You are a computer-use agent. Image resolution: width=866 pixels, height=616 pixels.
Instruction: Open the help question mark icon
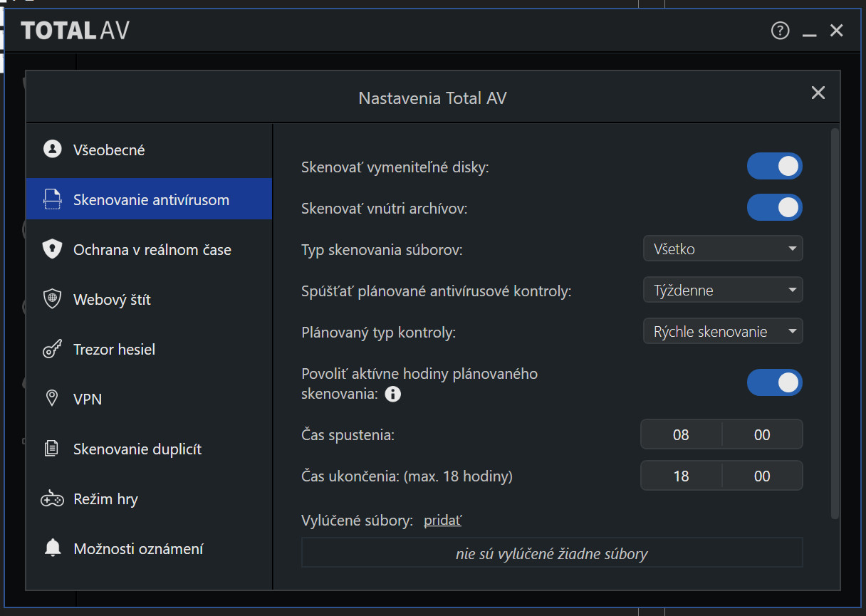click(781, 31)
